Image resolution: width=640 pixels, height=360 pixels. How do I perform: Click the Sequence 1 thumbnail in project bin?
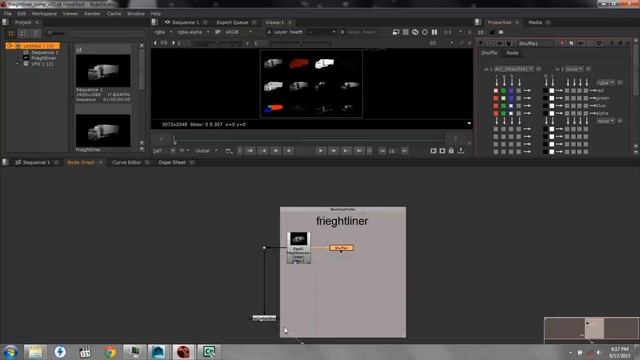click(x=103, y=71)
